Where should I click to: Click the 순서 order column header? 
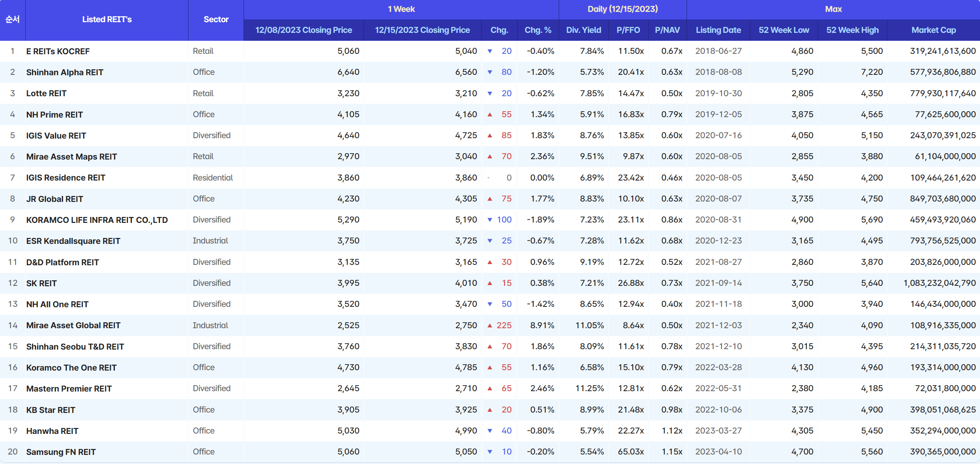[13, 19]
